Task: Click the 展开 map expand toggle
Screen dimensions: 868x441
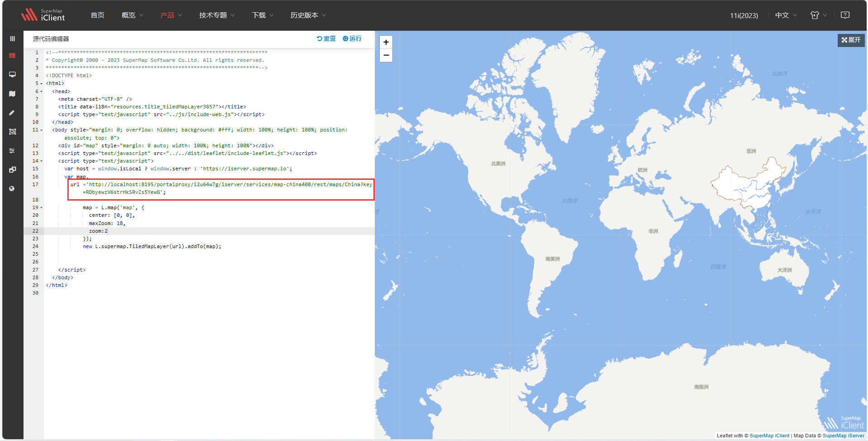Action: pos(850,40)
